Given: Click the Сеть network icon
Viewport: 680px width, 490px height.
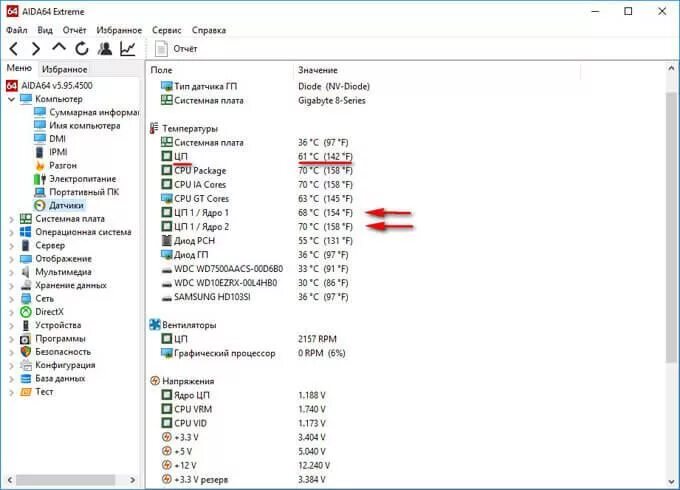Looking at the screenshot, I should coord(26,298).
